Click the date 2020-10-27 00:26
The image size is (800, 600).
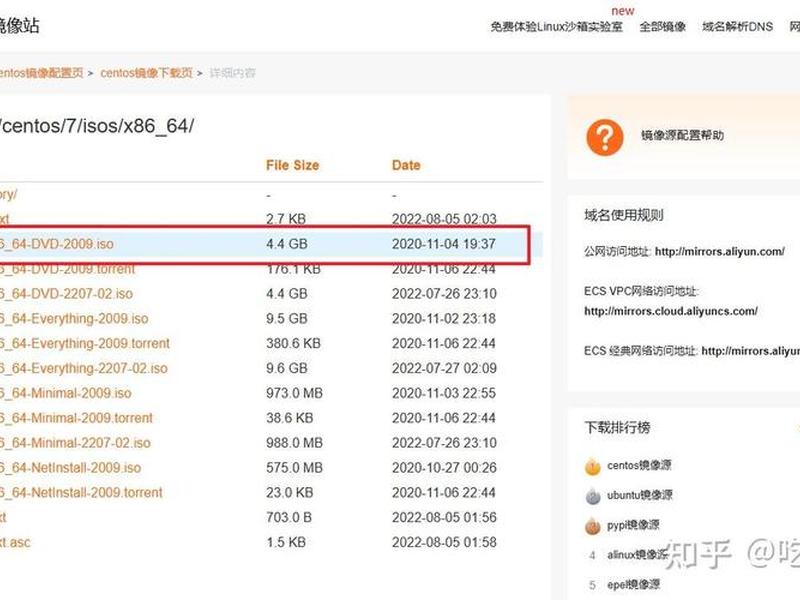(444, 468)
